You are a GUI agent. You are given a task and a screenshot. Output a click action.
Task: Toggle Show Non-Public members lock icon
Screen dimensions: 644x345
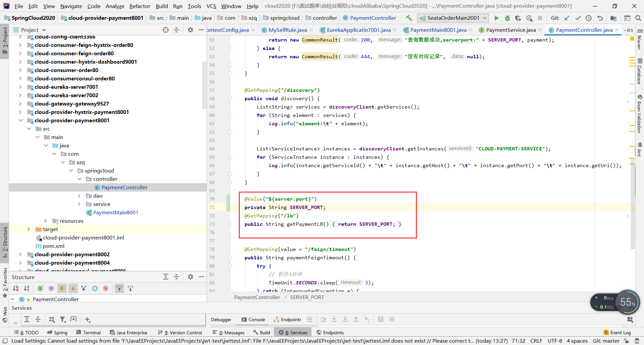click(x=73, y=288)
